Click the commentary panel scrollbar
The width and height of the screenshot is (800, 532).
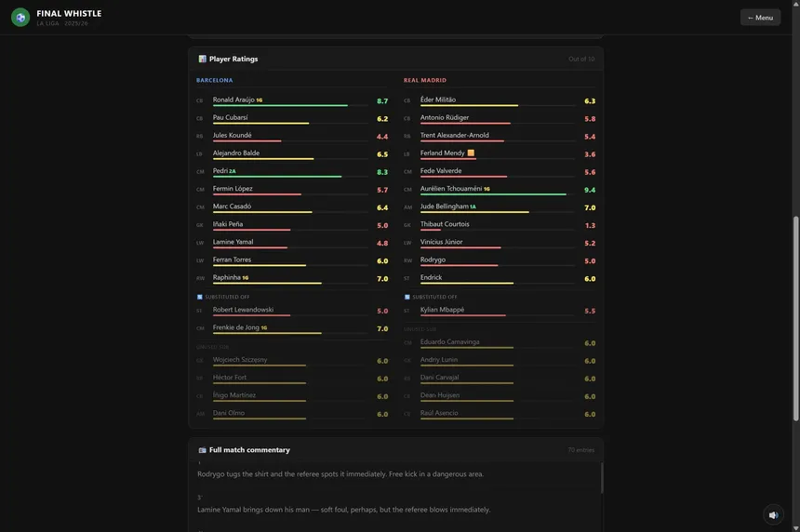click(x=602, y=478)
